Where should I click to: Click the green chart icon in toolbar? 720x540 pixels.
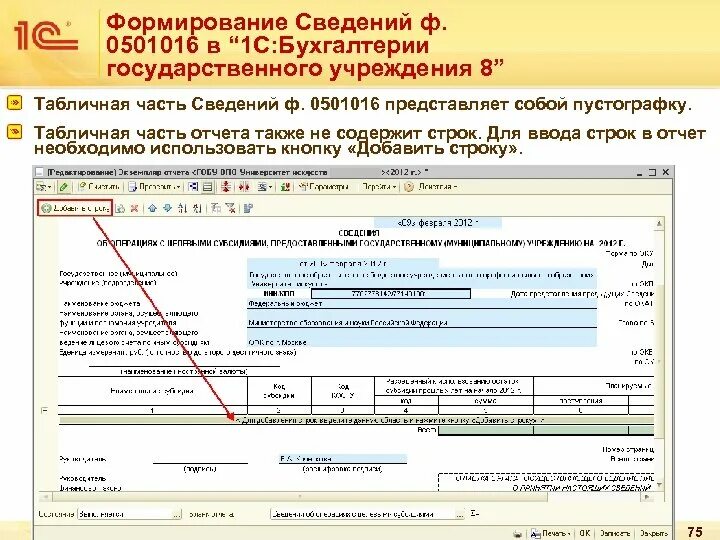pos(285,187)
